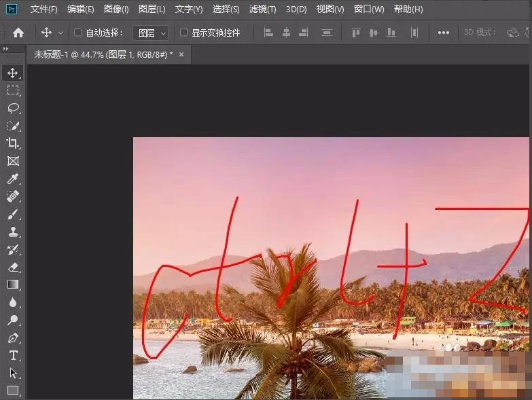Select the Lasso tool
532x400 pixels.
[x=13, y=108]
